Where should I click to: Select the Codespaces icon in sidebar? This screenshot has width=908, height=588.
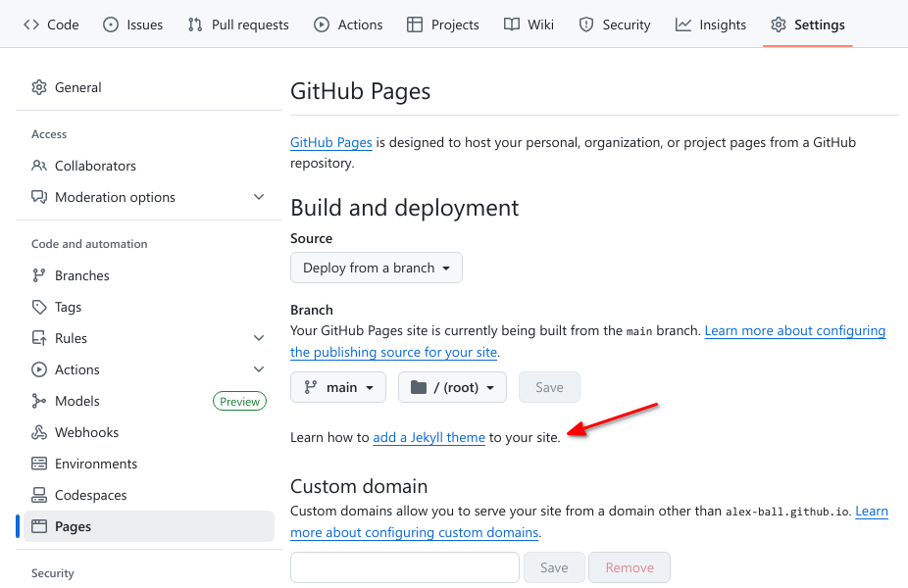[x=39, y=495]
